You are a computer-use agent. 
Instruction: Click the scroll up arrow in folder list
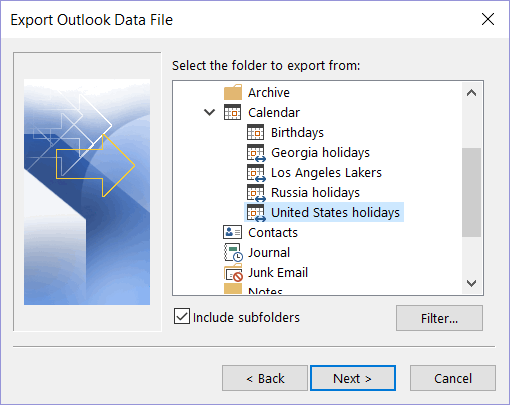471,93
